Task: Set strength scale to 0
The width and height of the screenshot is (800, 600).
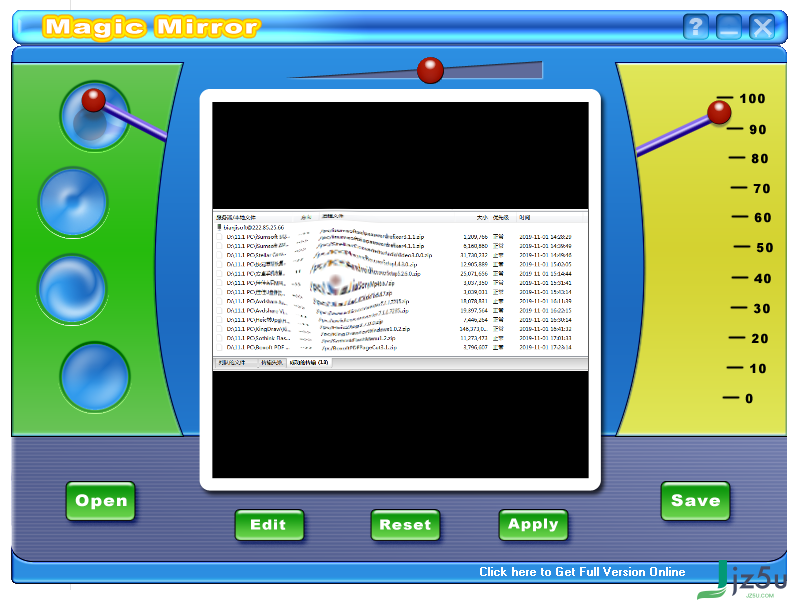Action: [x=738, y=398]
